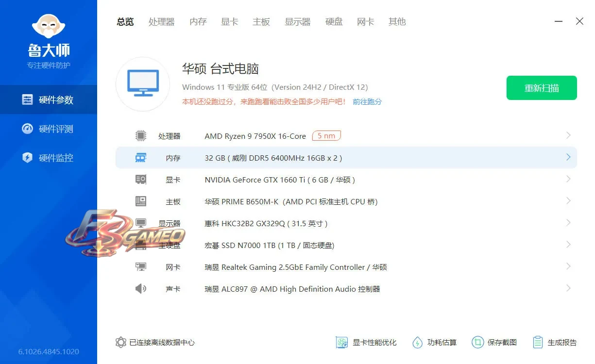
Task: Click the graphics card icon
Action: tap(141, 180)
